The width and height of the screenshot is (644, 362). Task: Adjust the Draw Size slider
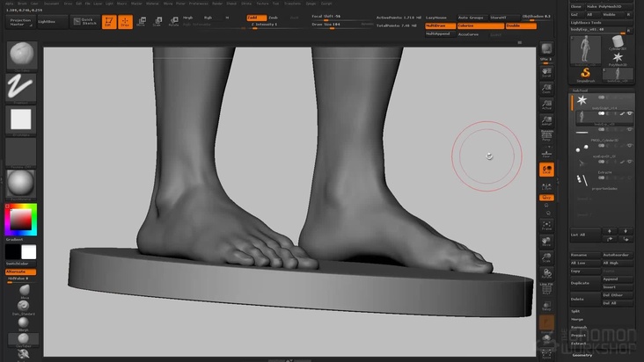(340, 25)
